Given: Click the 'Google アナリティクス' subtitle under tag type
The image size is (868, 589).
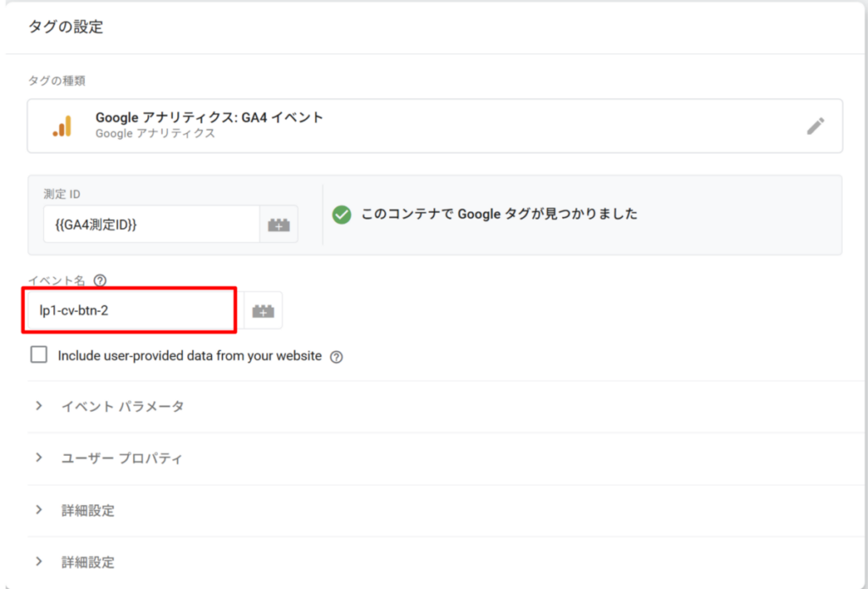Looking at the screenshot, I should click(155, 134).
